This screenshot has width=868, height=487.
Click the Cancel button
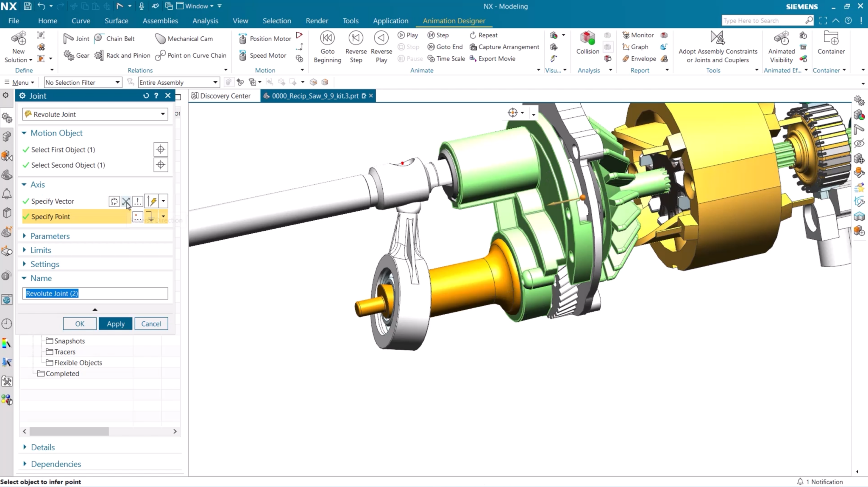coord(151,324)
